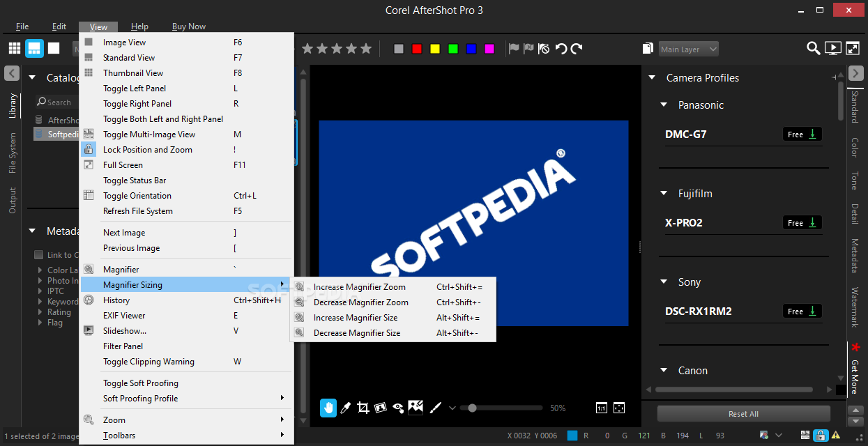The image size is (868, 446).
Task: Toggle Multi-Image View menu entry
Action: point(186,134)
